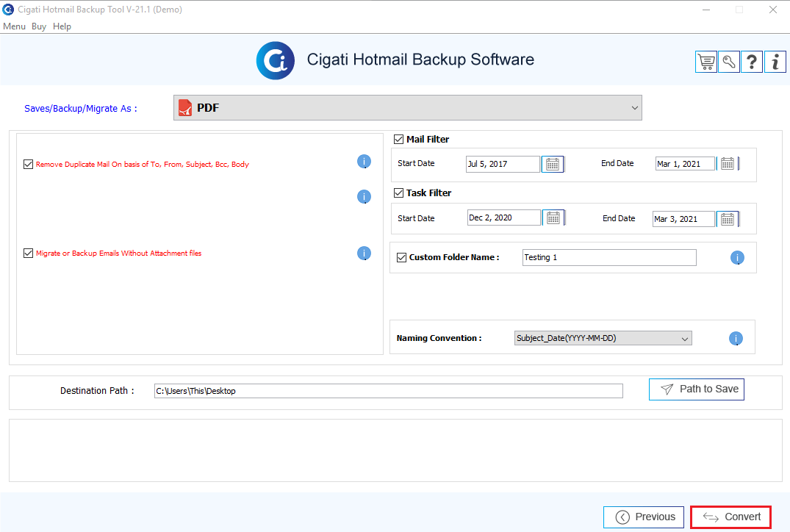The height and width of the screenshot is (532, 790).
Task: Uncheck the Mail Filter checkbox
Action: (x=398, y=139)
